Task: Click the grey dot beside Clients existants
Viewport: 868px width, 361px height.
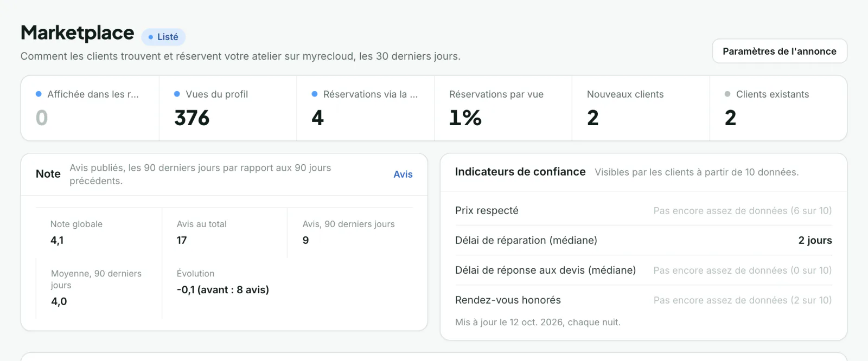Action: point(727,94)
